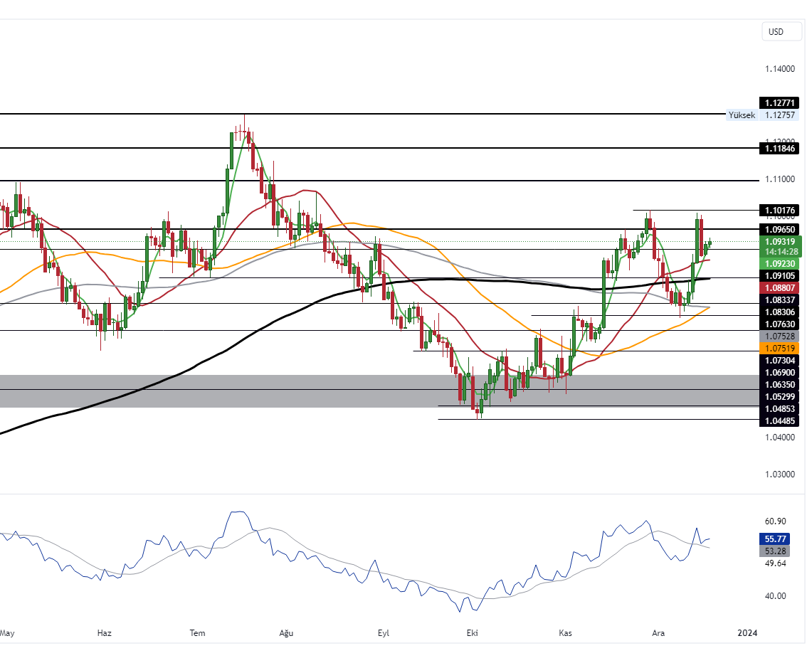Click the 1.10176 resistance level tag
812x668 pixels.
(780, 210)
